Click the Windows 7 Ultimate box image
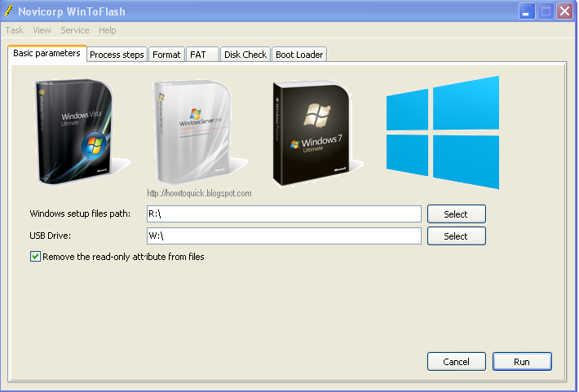The image size is (579, 392). pos(312,134)
